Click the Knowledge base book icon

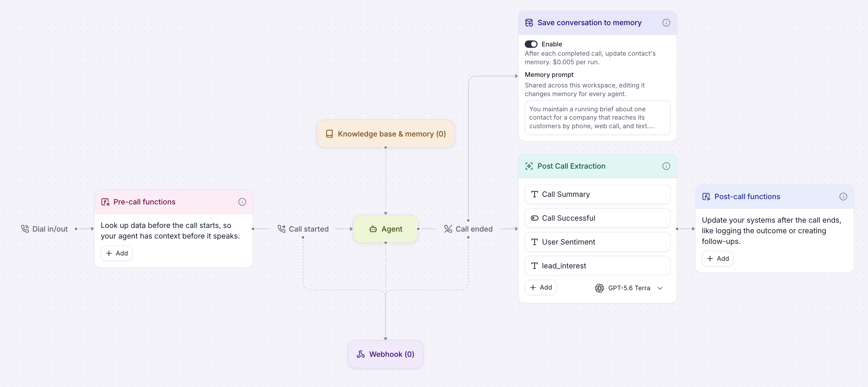pyautogui.click(x=329, y=134)
